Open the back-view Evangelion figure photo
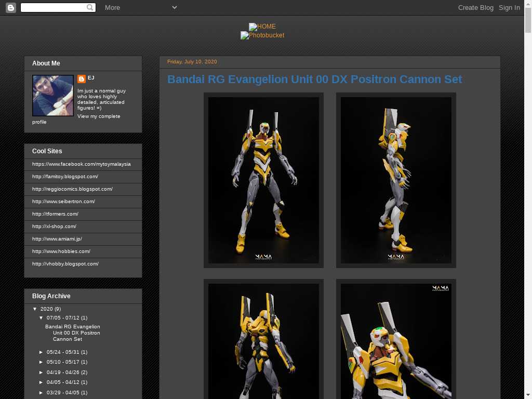Image resolution: width=532 pixels, height=399 pixels. (263, 341)
